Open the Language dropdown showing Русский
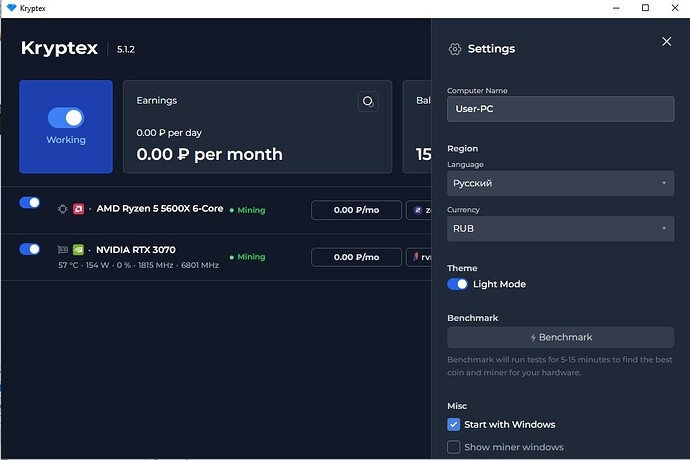This screenshot has width=690, height=460. coord(560,183)
